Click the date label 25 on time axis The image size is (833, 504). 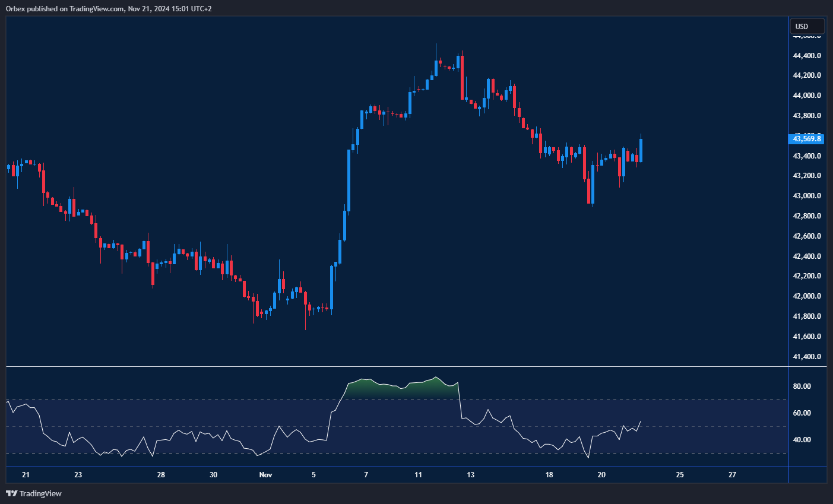click(680, 475)
